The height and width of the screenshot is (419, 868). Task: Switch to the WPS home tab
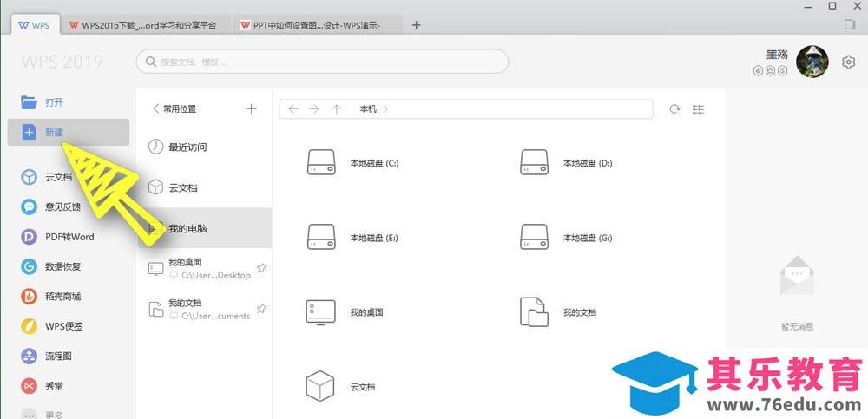(35, 25)
